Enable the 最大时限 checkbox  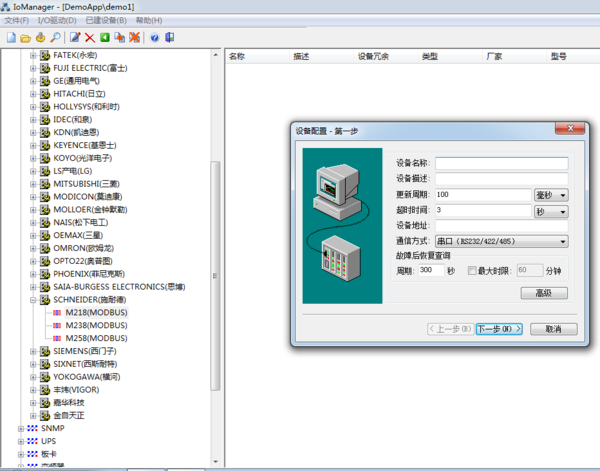click(x=472, y=271)
